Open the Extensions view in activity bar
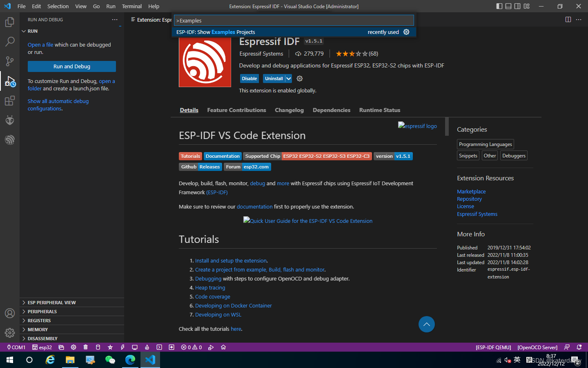Image resolution: width=588 pixels, height=368 pixels. (x=10, y=101)
